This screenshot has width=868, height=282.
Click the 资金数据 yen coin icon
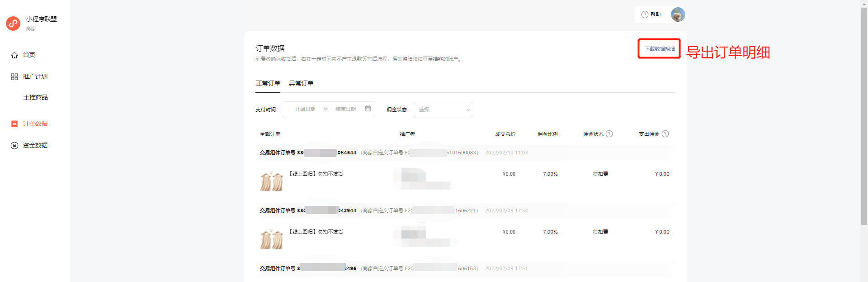click(14, 145)
